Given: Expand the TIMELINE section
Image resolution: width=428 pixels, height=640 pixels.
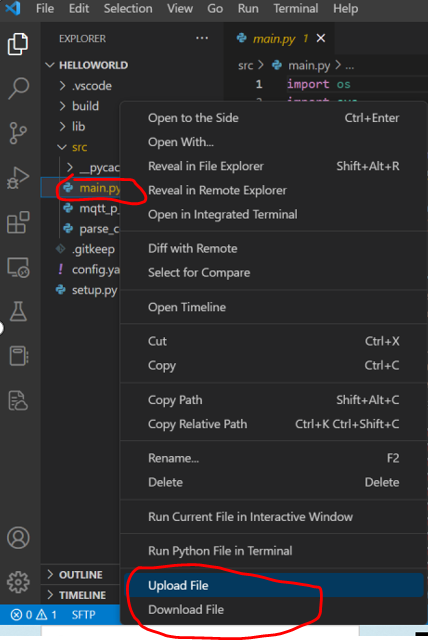Looking at the screenshot, I should tap(76, 595).
